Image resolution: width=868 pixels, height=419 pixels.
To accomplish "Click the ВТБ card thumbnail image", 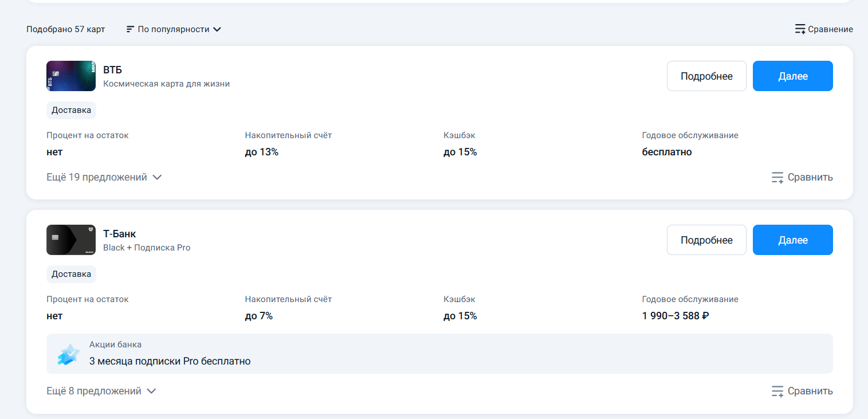I will coord(71,76).
